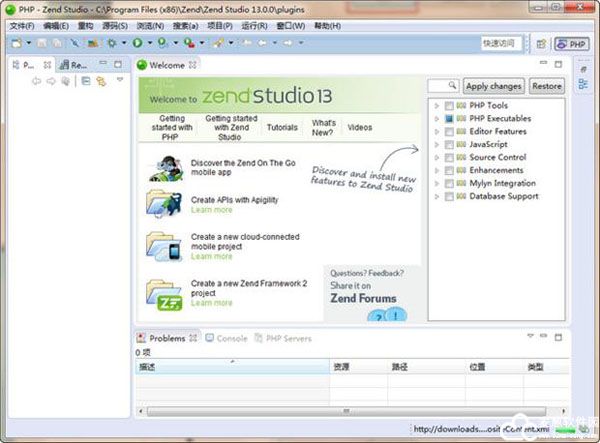Screen dimensions: 600x443
Task: Expand the JavaScript feature tree node
Action: pyautogui.click(x=437, y=145)
